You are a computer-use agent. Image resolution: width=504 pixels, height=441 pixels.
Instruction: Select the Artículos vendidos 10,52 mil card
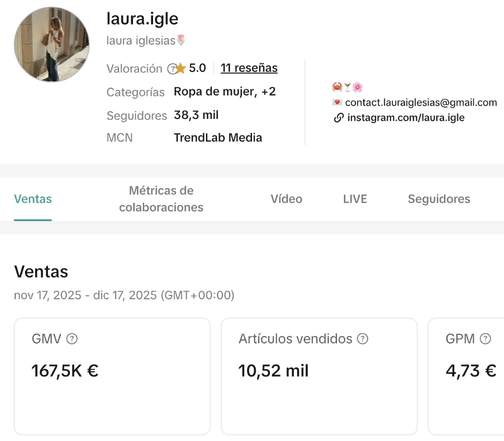[319, 376]
